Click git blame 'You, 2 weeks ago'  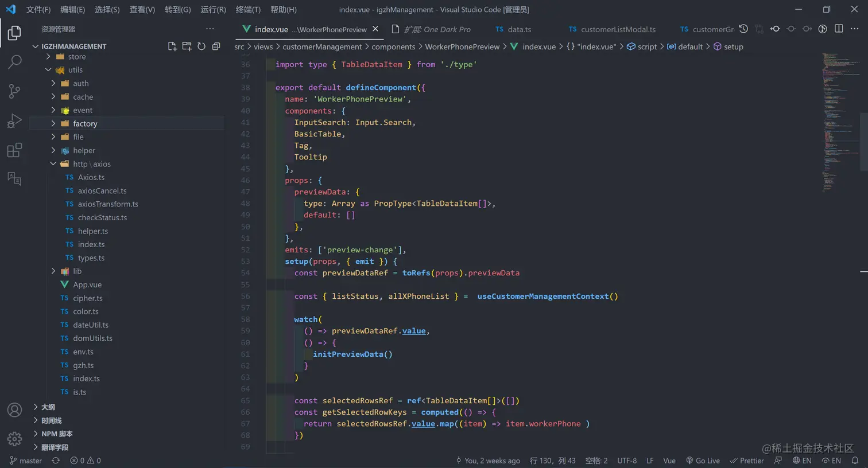point(488,461)
